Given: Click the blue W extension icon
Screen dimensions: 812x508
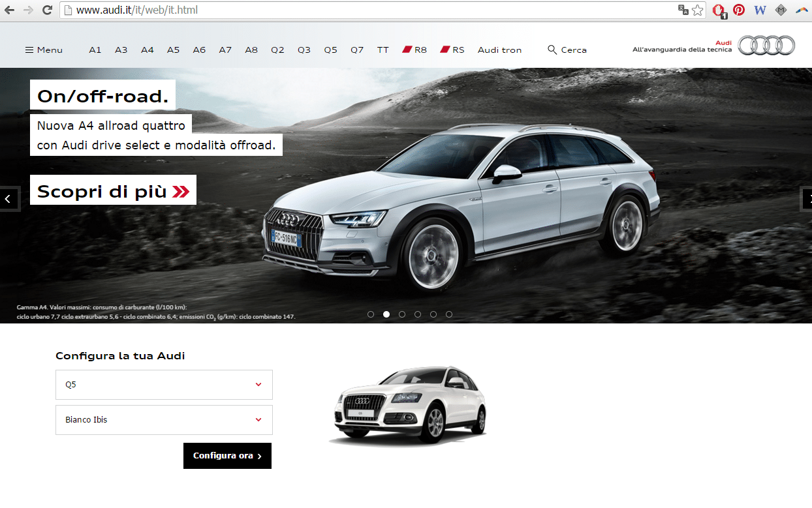Looking at the screenshot, I should pos(760,10).
